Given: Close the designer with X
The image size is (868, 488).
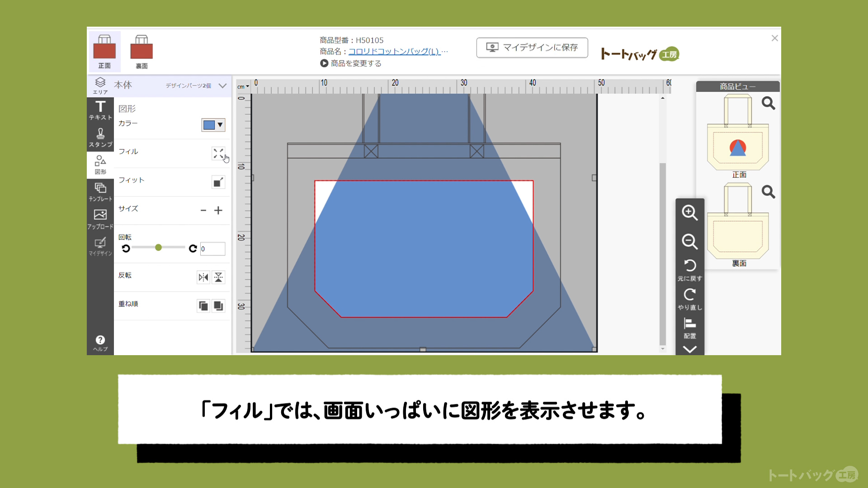Looking at the screenshot, I should point(774,38).
